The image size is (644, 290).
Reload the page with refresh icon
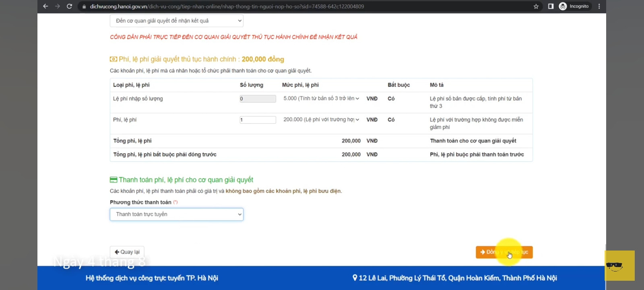69,6
